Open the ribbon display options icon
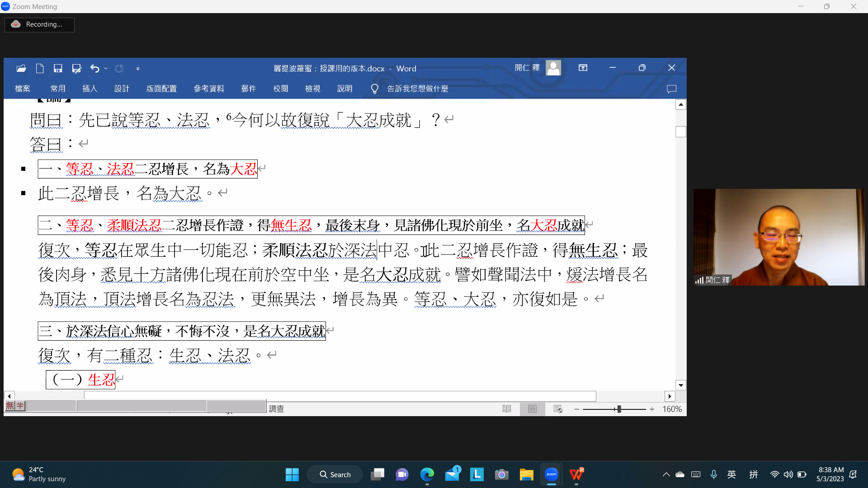Viewport: 868px width, 488px height. pyautogui.click(x=583, y=68)
